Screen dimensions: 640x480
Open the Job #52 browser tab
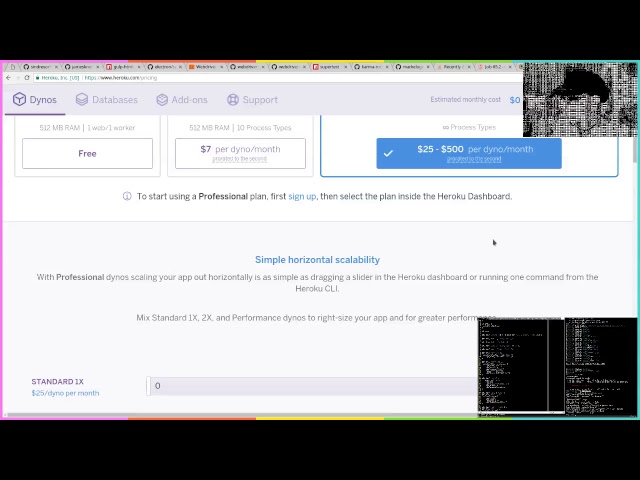[492, 67]
